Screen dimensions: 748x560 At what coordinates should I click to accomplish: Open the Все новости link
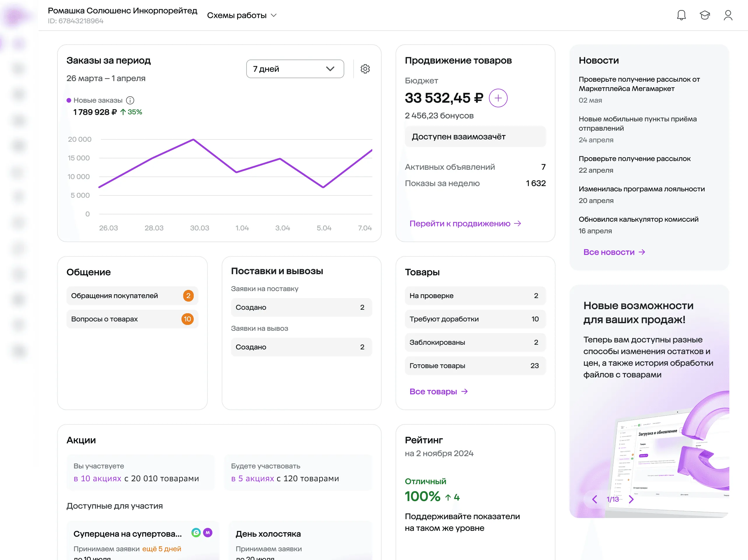[x=614, y=252]
